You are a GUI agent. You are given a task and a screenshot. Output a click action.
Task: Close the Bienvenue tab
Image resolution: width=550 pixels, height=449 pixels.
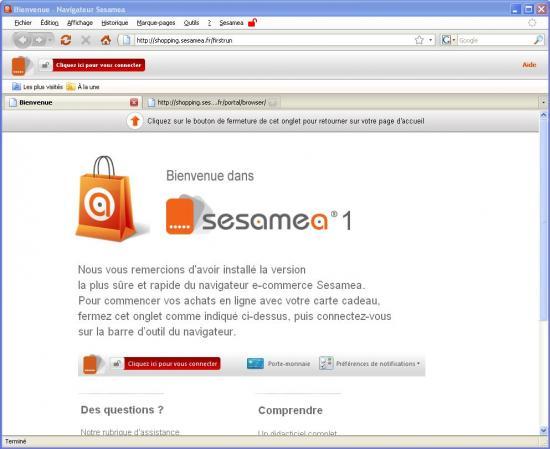[x=134, y=102]
